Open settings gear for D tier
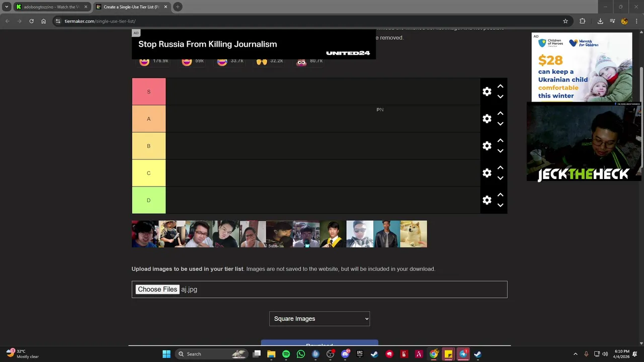 coord(487,200)
